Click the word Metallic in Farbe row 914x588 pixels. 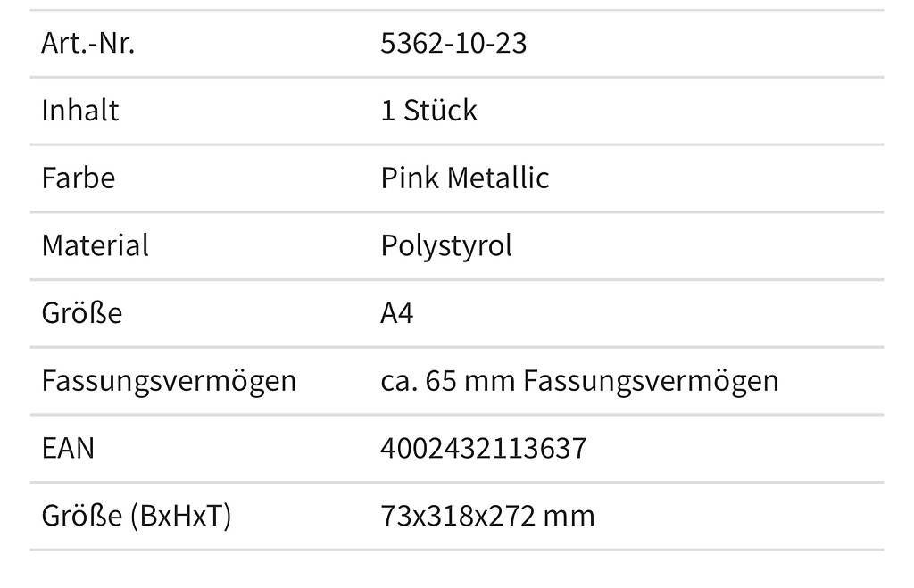(498, 178)
